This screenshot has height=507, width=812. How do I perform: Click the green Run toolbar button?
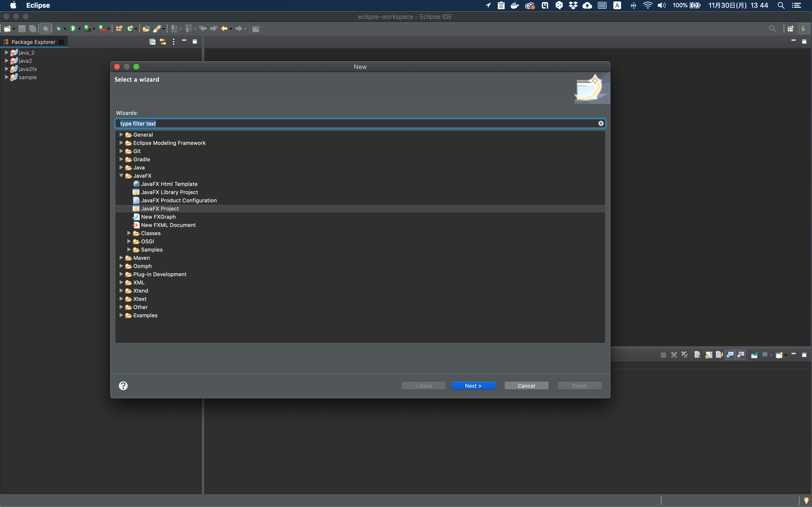click(x=73, y=29)
